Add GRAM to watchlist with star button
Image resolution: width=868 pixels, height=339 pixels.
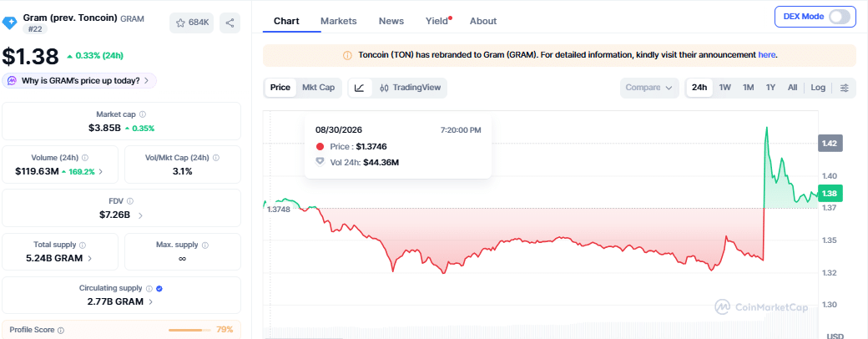click(x=191, y=23)
